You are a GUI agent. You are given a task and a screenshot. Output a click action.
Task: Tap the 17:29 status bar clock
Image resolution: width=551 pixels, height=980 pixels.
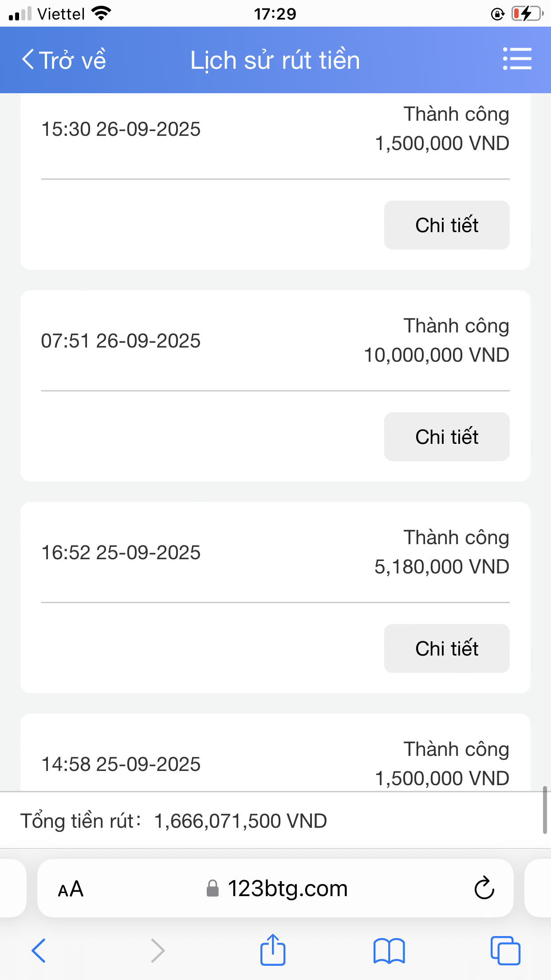tap(275, 14)
